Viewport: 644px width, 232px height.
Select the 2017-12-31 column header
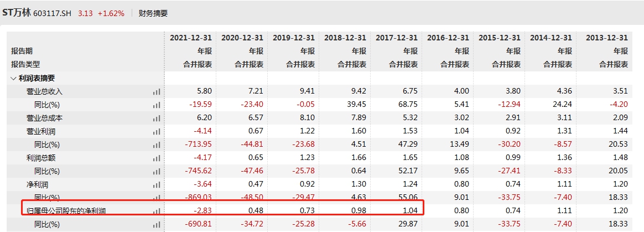(x=396, y=38)
